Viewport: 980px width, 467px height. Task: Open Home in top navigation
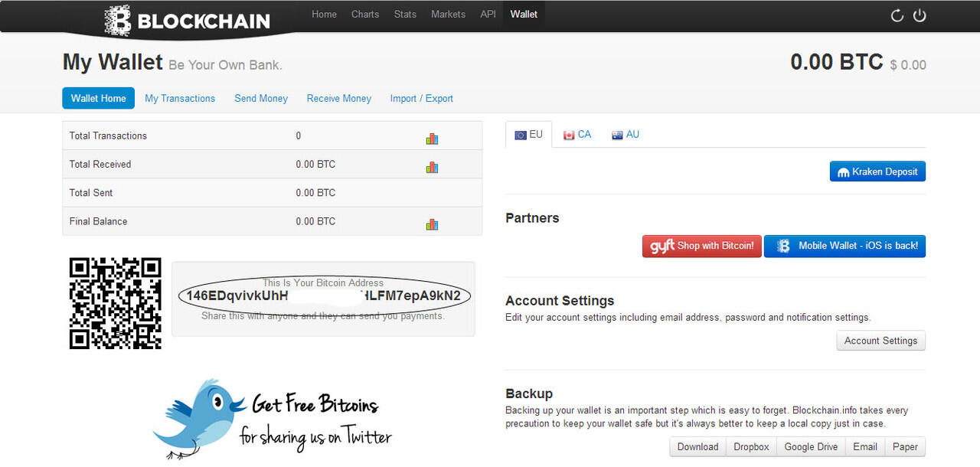click(x=324, y=15)
